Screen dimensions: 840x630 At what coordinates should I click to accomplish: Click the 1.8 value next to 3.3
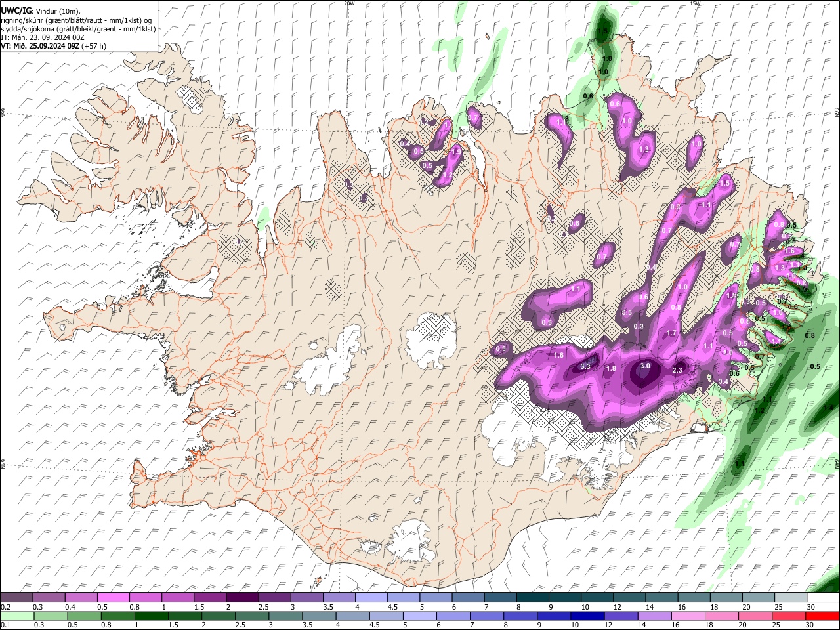(x=611, y=369)
